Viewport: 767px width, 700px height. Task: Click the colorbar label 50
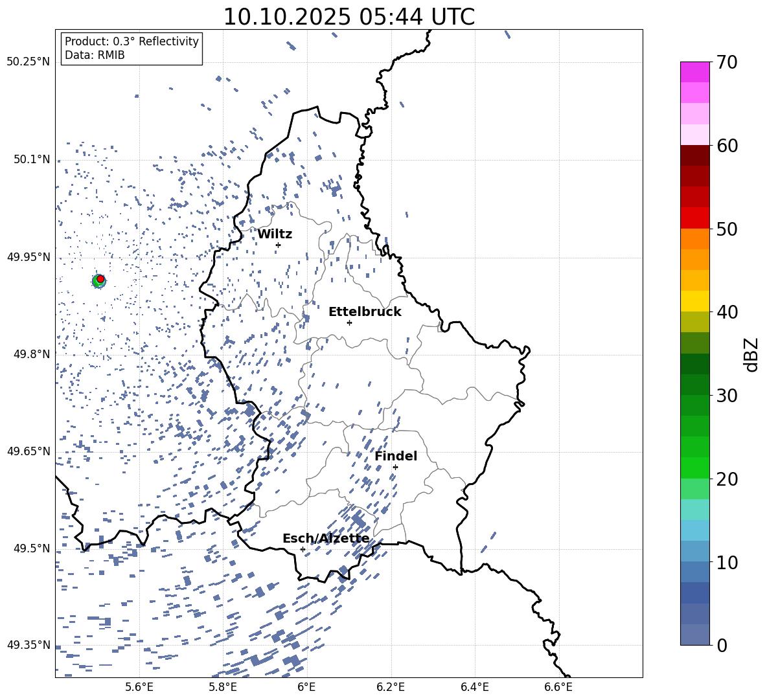click(727, 229)
